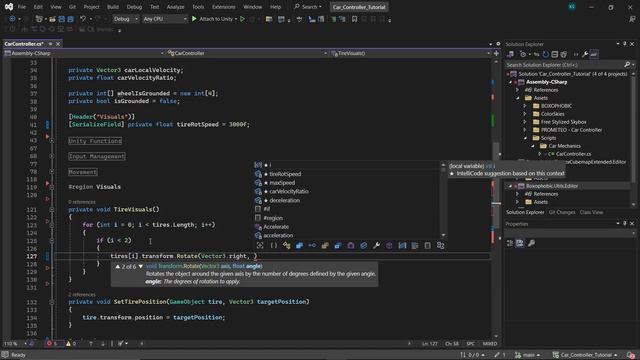The width and height of the screenshot is (640, 360).
Task: Click start without debugging green outline arrow
Action: point(242,19)
